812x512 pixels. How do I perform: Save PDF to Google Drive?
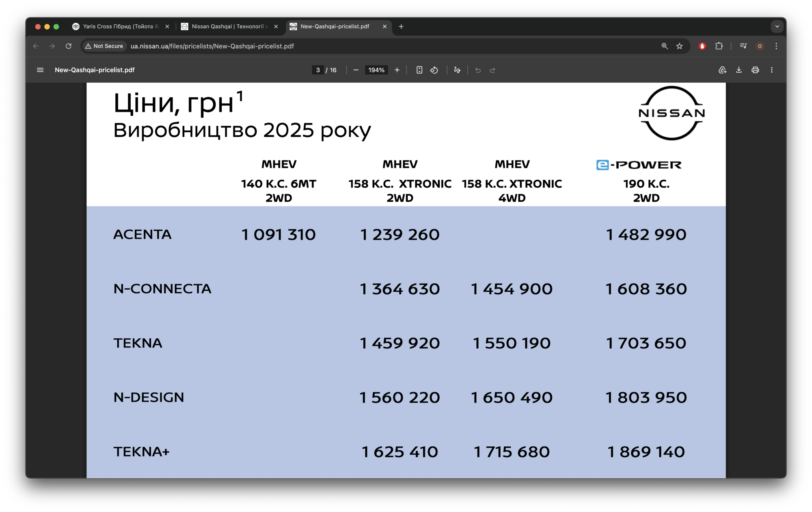point(722,70)
